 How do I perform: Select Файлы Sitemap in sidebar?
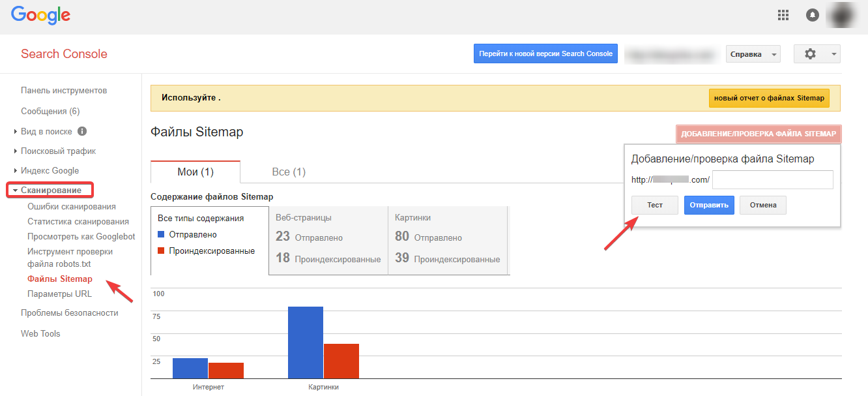pyautogui.click(x=60, y=279)
